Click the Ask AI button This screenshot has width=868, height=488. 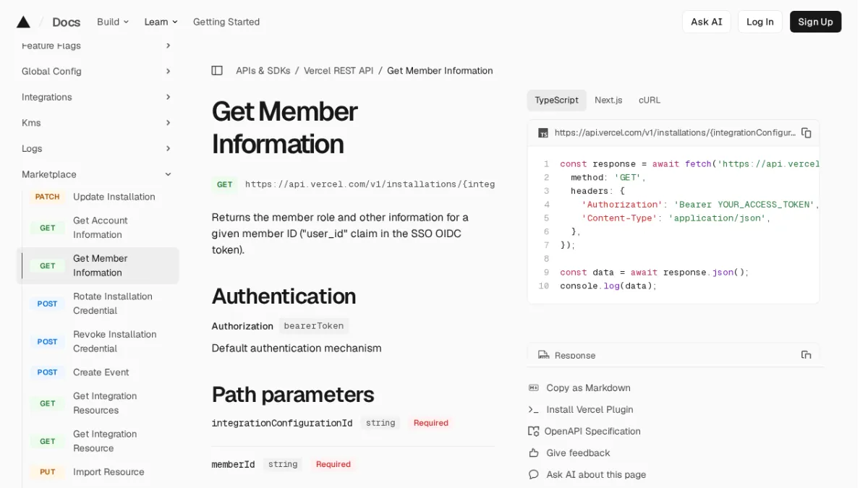[707, 22]
